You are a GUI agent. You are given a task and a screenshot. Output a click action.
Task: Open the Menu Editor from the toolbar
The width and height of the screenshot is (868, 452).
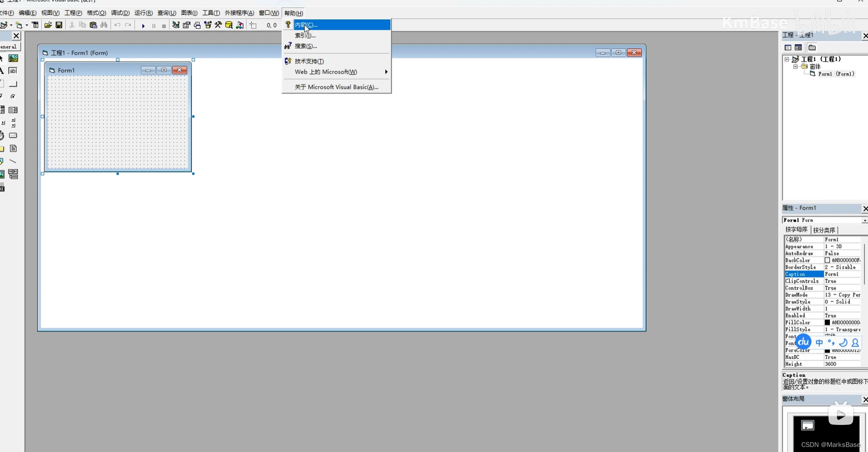35,25
